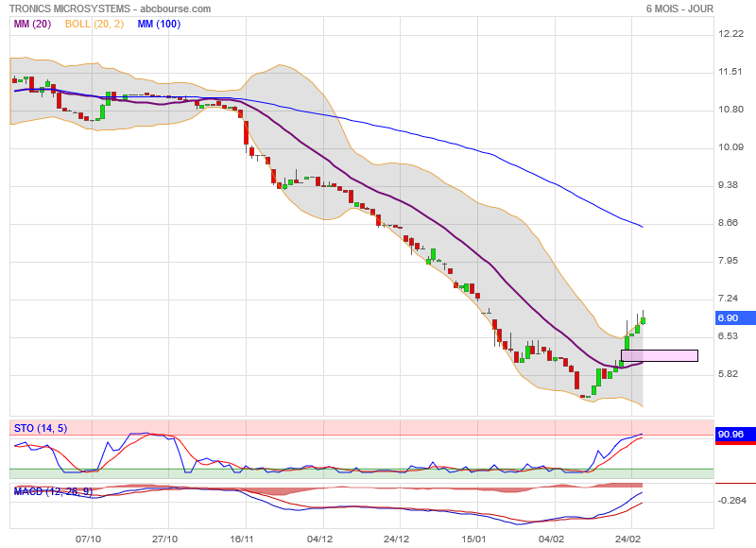
Task: Click the 10.80 price axis label
Action: [x=730, y=110]
